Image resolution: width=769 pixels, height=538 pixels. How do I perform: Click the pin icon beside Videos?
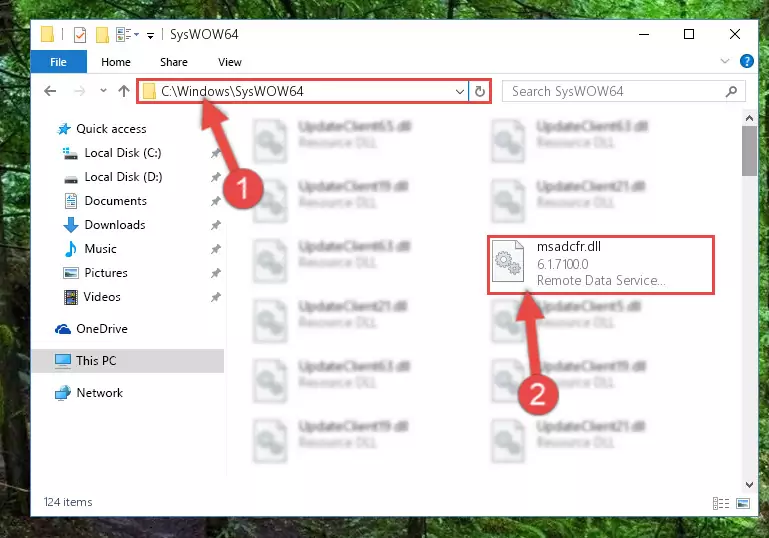click(215, 297)
